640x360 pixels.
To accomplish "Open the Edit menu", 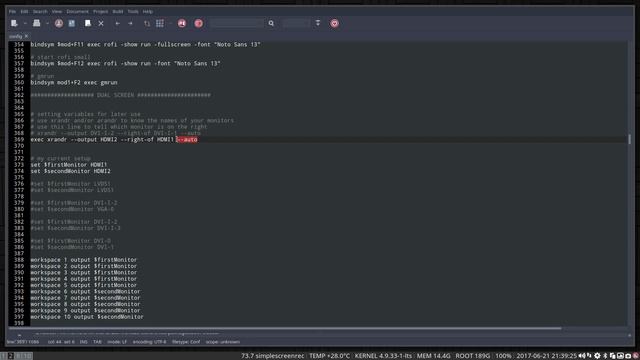I will click(x=24, y=11).
